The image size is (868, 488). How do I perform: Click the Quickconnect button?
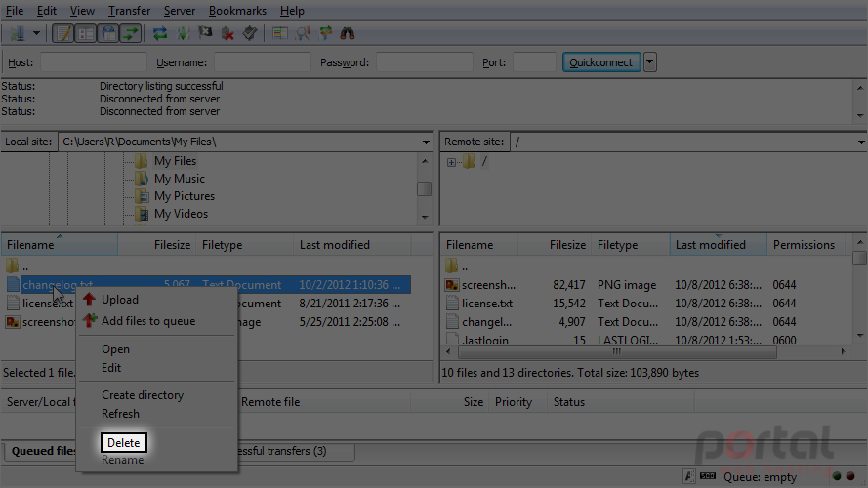click(601, 61)
